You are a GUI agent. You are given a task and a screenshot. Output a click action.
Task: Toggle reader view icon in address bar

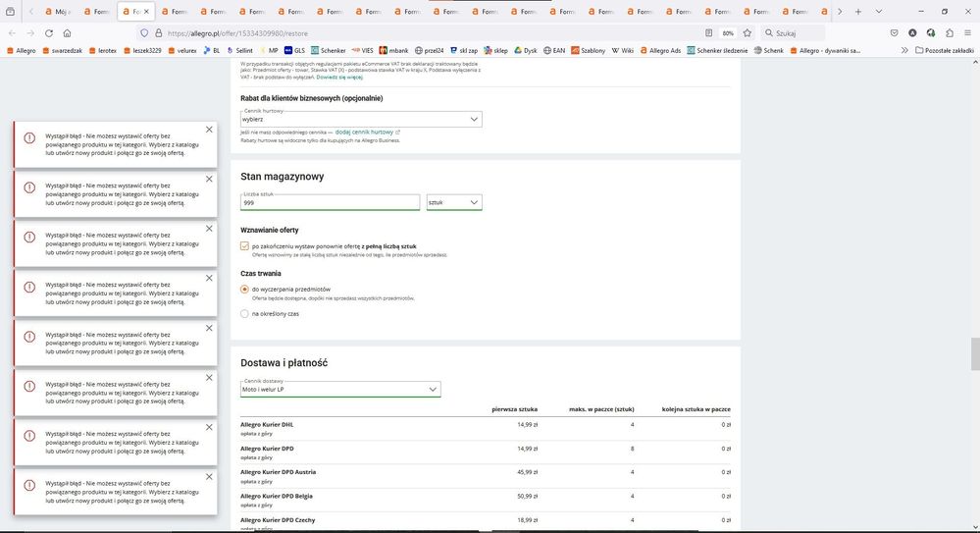point(708,32)
